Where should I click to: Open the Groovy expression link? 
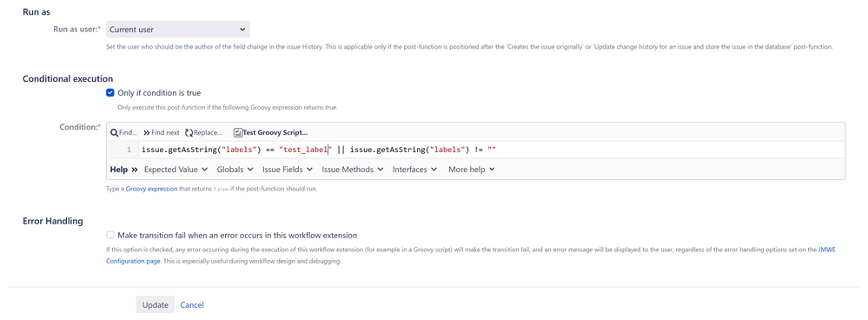click(152, 189)
